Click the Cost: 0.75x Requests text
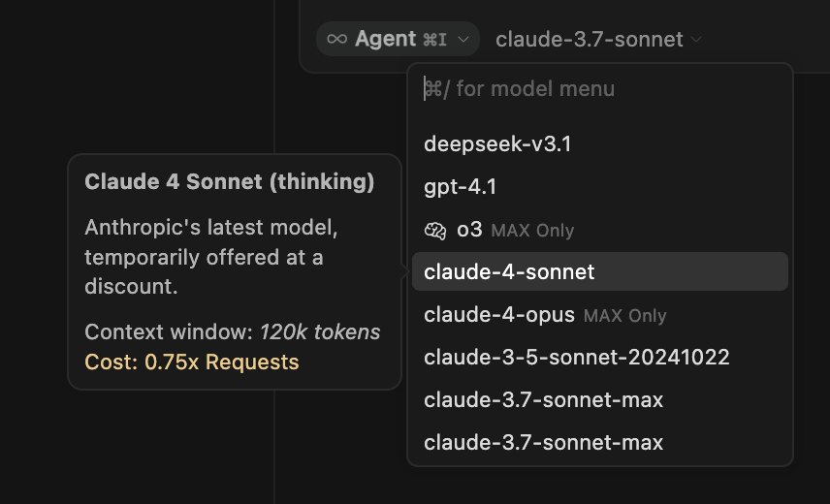 (x=192, y=362)
